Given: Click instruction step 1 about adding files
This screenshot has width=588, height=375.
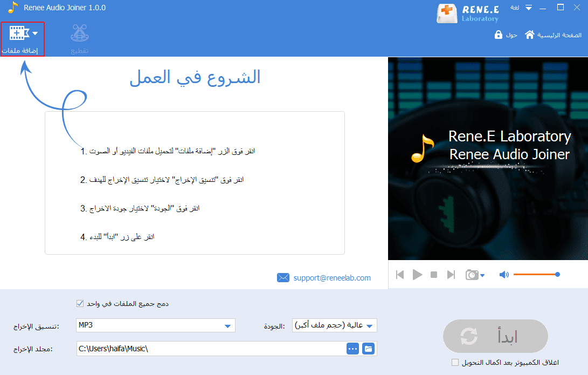Looking at the screenshot, I should (168, 151).
